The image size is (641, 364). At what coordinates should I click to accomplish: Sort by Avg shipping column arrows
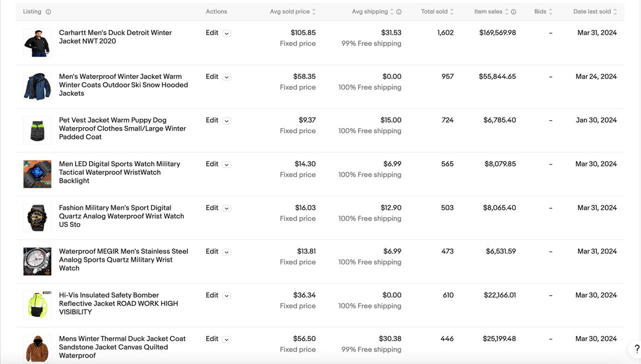click(x=392, y=12)
